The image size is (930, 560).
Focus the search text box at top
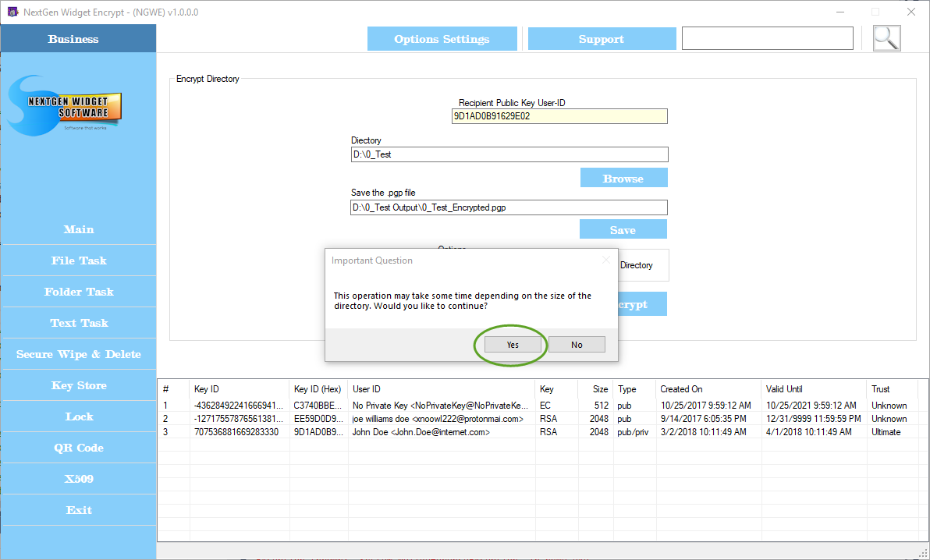[x=768, y=38]
